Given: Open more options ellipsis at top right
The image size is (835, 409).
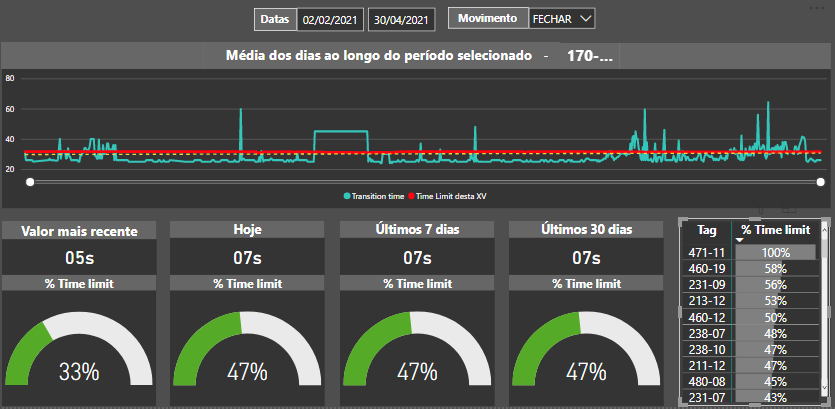Looking at the screenshot, I should (816, 8).
